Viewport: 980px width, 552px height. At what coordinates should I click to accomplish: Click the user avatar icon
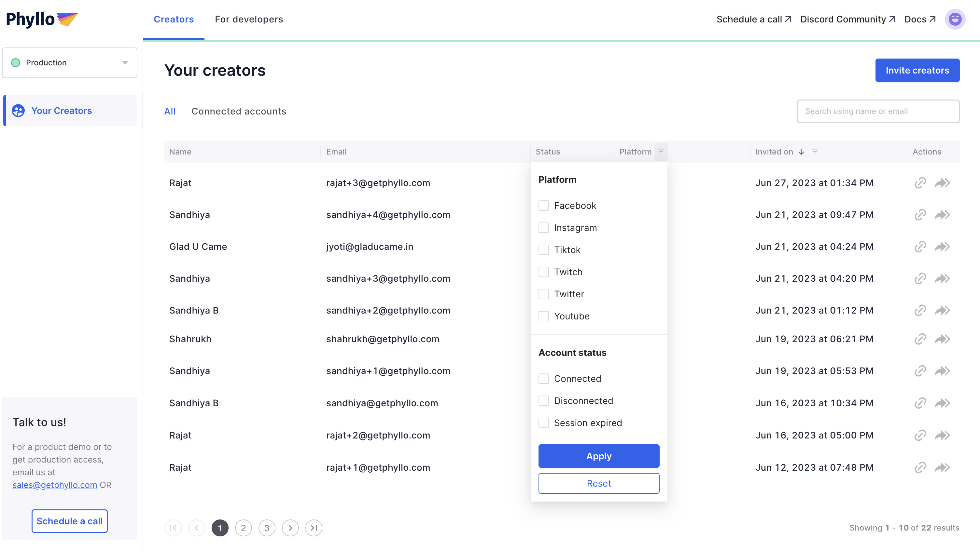coord(955,19)
